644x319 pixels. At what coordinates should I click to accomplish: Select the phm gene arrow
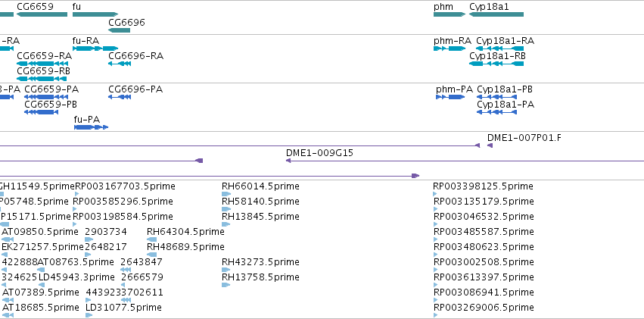tap(450, 14)
